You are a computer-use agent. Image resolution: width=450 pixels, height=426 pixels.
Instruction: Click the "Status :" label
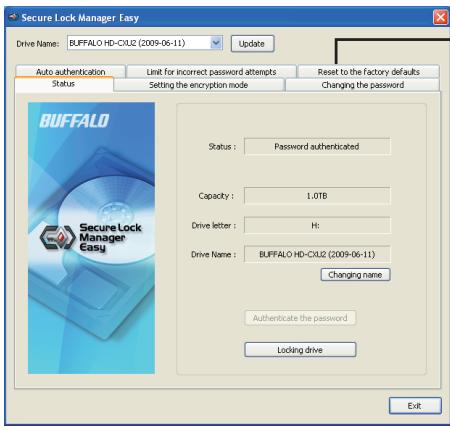tap(222, 147)
